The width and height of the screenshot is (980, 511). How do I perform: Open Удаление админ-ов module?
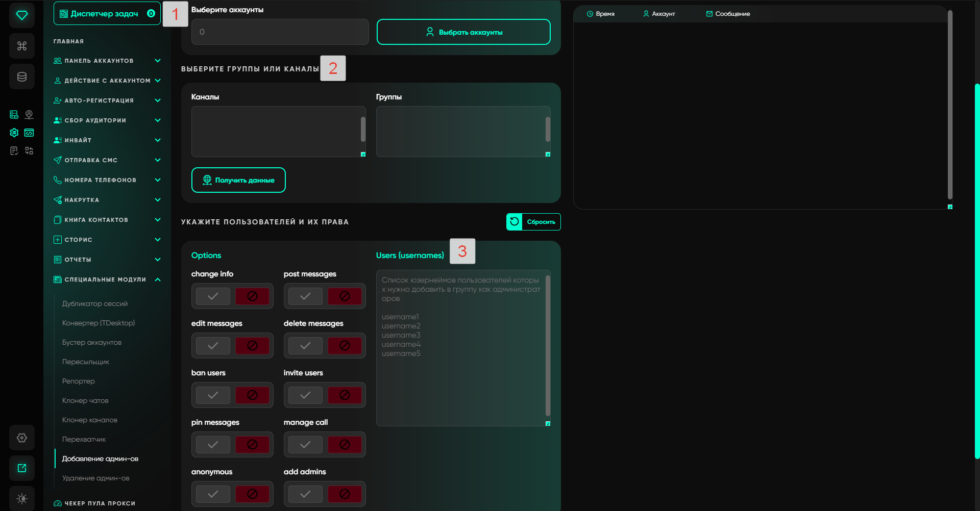[x=95, y=478]
